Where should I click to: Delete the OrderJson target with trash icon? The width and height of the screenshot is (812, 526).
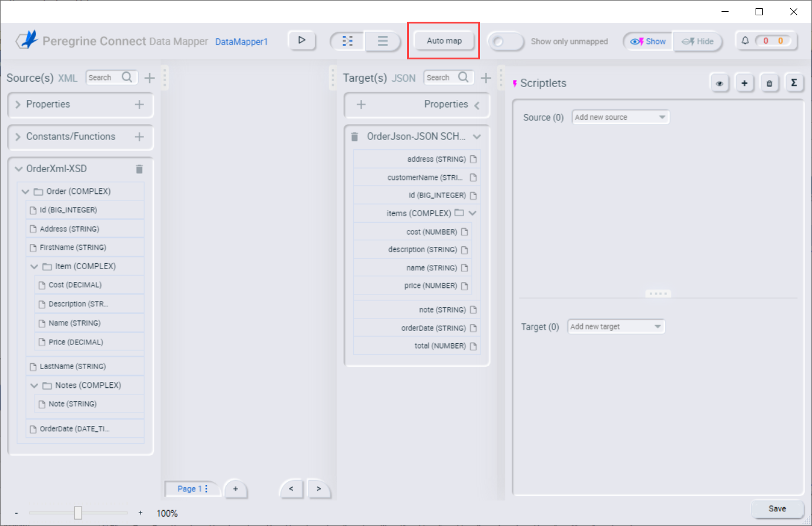coord(354,137)
